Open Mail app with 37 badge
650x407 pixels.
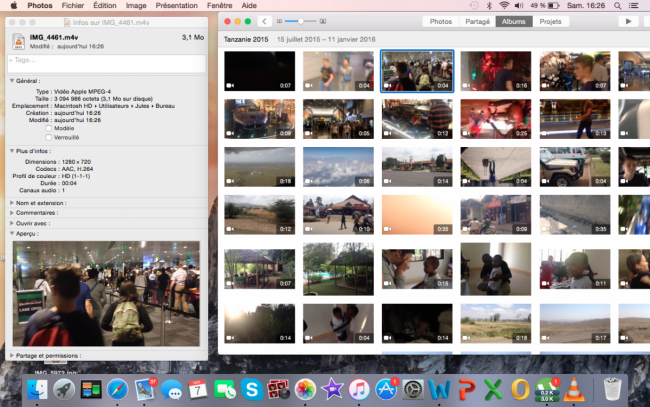pos(145,389)
